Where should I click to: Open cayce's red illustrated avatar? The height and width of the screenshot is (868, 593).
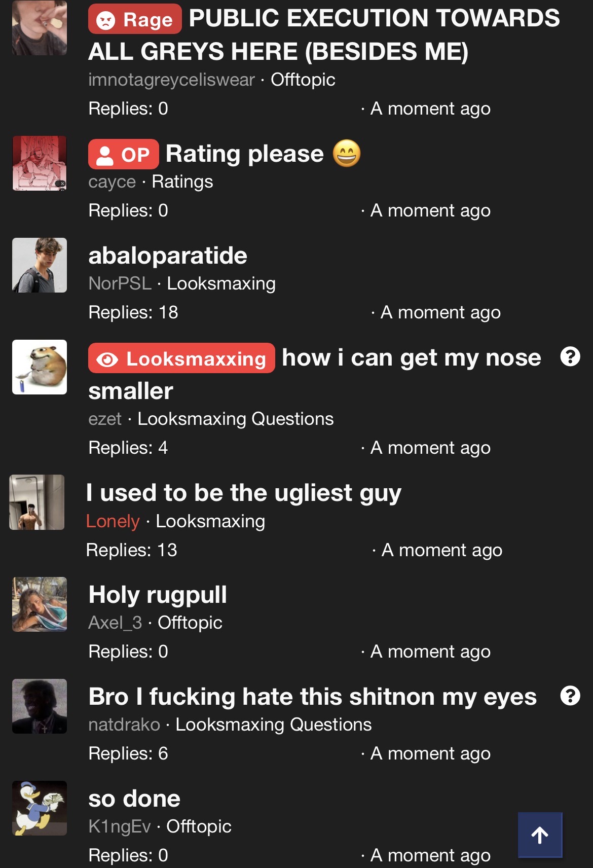(x=40, y=163)
